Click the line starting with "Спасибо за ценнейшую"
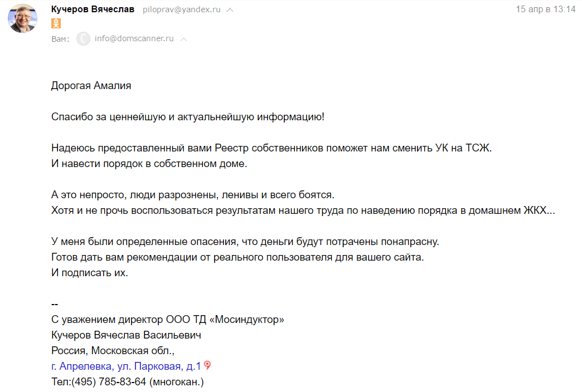 [187, 117]
